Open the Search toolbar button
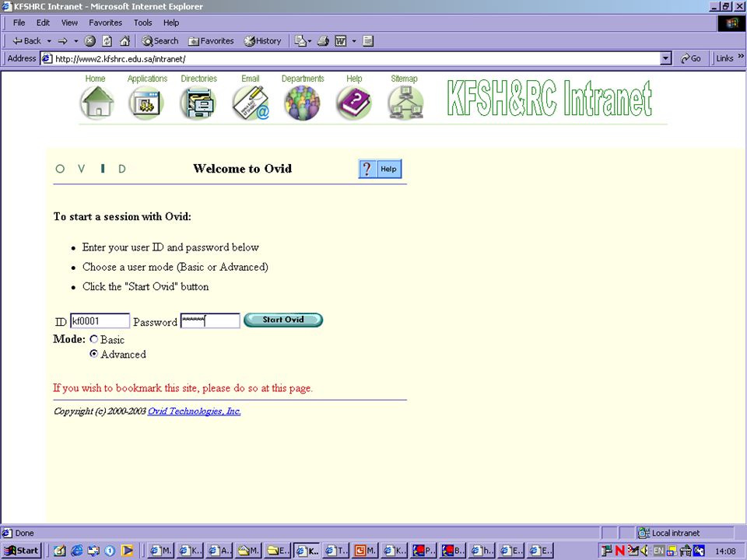The width and height of the screenshot is (747, 560). tap(160, 41)
